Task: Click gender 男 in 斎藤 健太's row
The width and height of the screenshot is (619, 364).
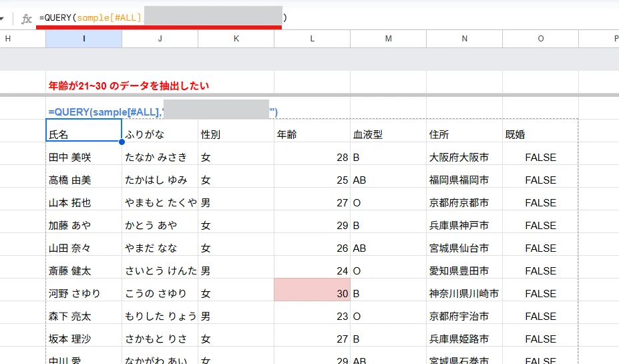Action: click(236, 267)
